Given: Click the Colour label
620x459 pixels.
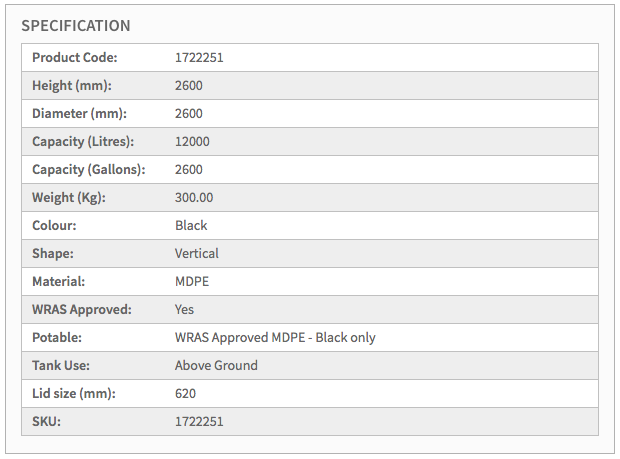Looking at the screenshot, I should pyautogui.click(x=54, y=226).
